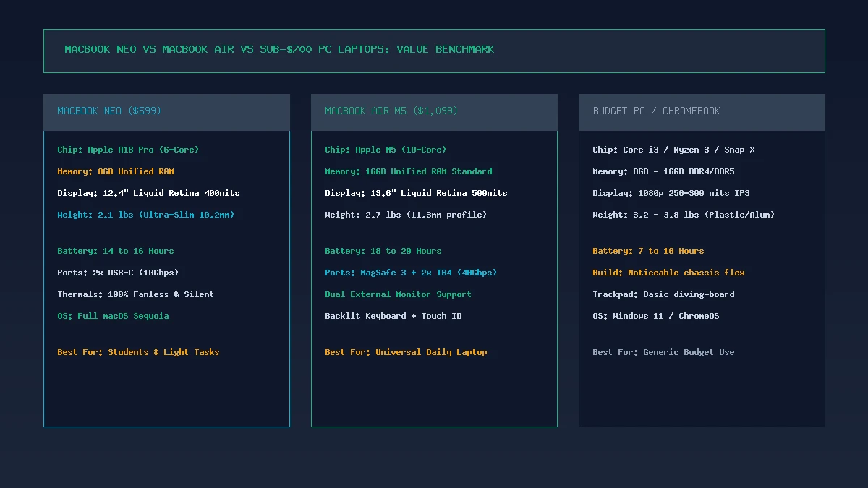
Task: Select the MacBook Neo ($599) header
Action: pos(166,112)
